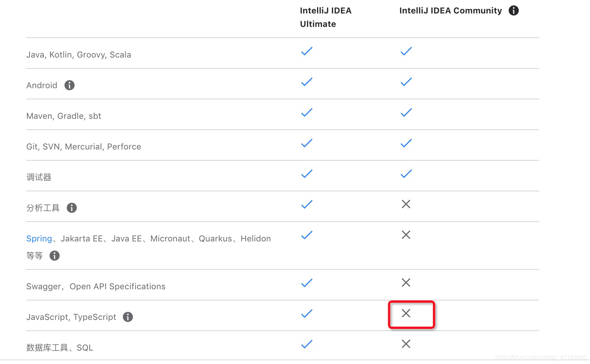Viewport: 590px width, 364px height.
Task: Open info icon next to 分析工具
Action: 72,208
